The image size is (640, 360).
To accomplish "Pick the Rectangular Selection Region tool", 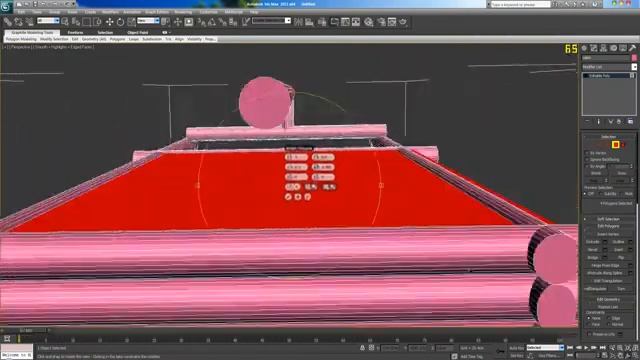I will (86, 22).
